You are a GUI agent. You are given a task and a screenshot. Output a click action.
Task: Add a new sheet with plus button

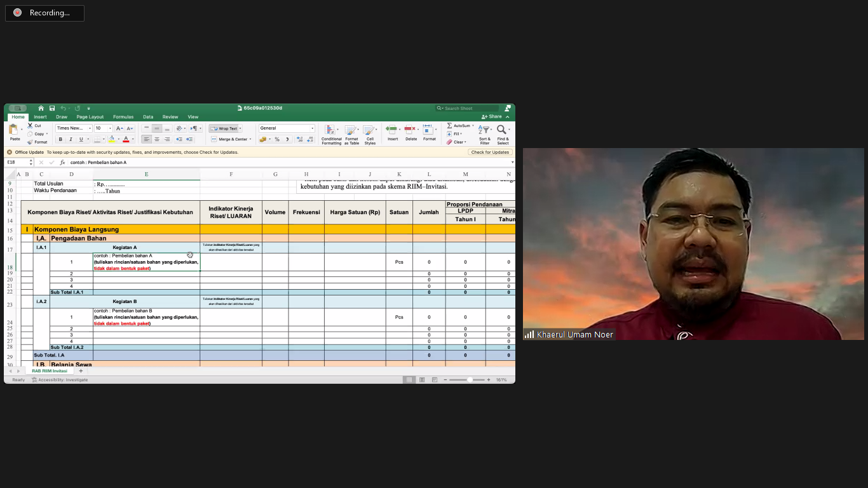tap(81, 371)
